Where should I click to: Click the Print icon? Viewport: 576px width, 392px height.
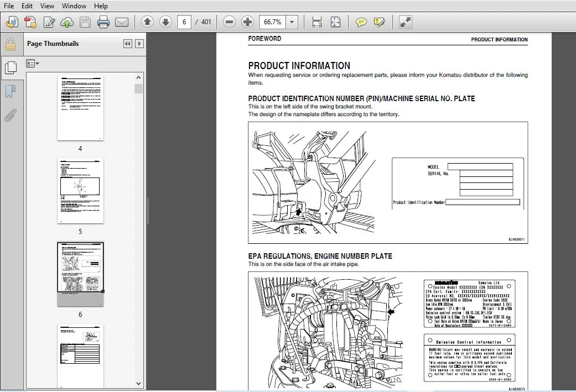pyautogui.click(x=103, y=22)
